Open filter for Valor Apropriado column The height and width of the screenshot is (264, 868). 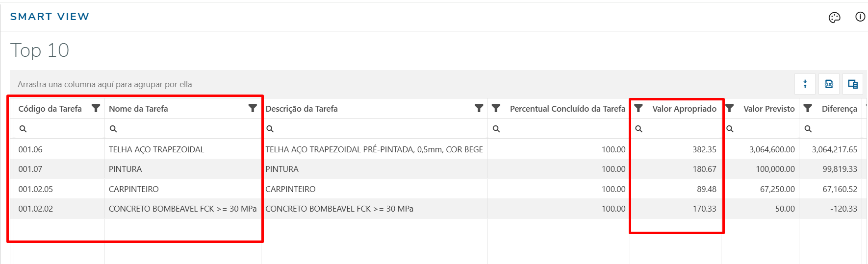pyautogui.click(x=638, y=108)
